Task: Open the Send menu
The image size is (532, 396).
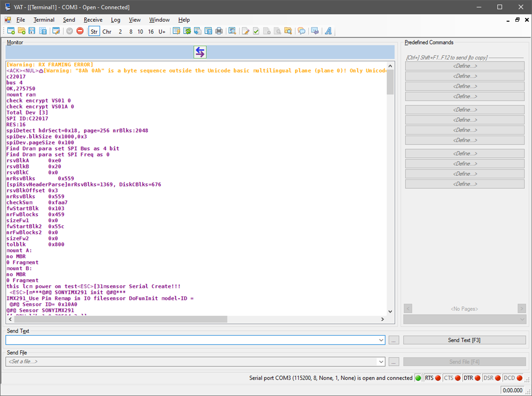Action: tap(69, 20)
